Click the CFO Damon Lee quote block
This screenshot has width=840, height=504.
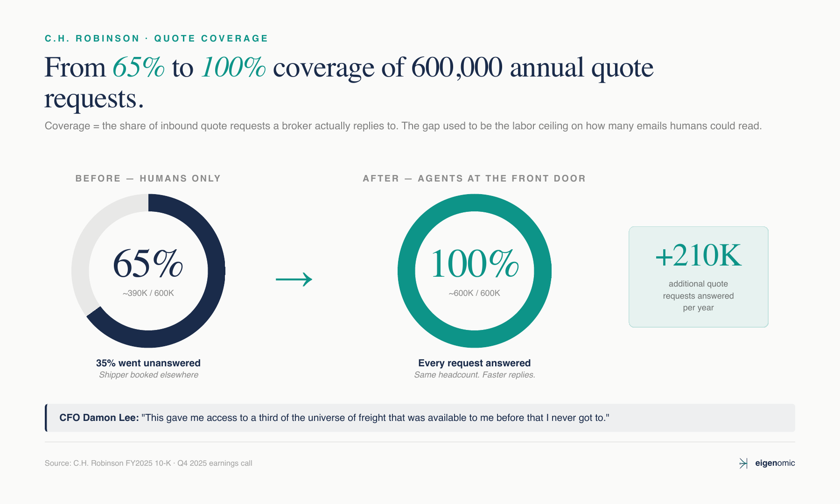(x=420, y=418)
